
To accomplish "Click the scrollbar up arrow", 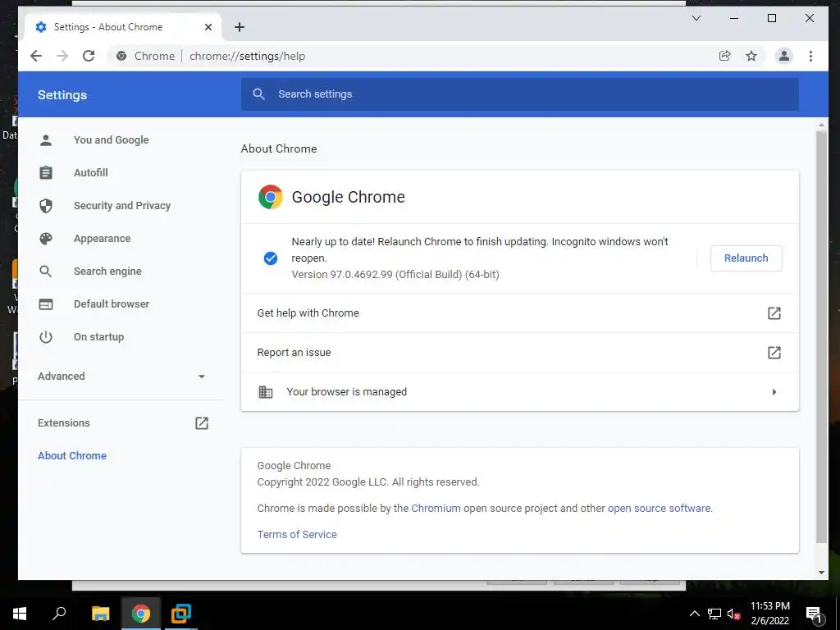I will [821, 126].
